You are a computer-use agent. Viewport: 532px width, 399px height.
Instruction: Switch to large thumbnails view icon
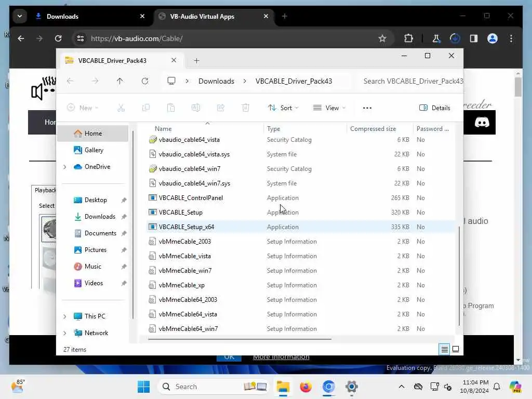[x=456, y=349]
